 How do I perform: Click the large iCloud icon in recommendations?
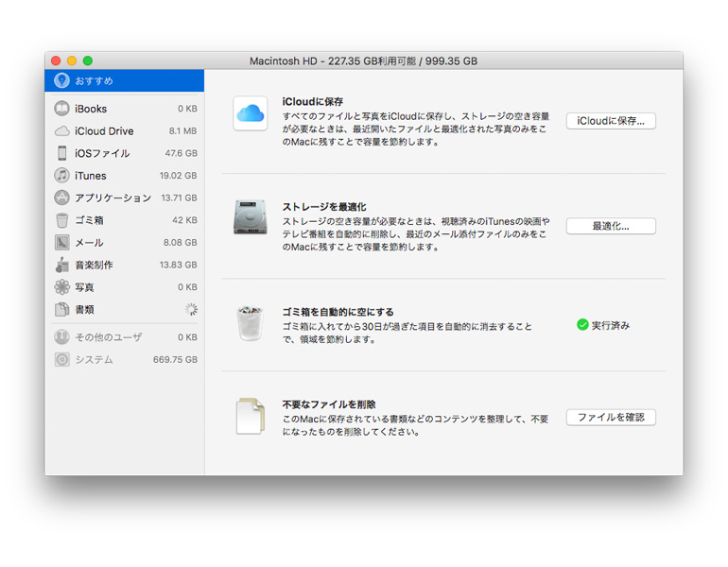(251, 114)
